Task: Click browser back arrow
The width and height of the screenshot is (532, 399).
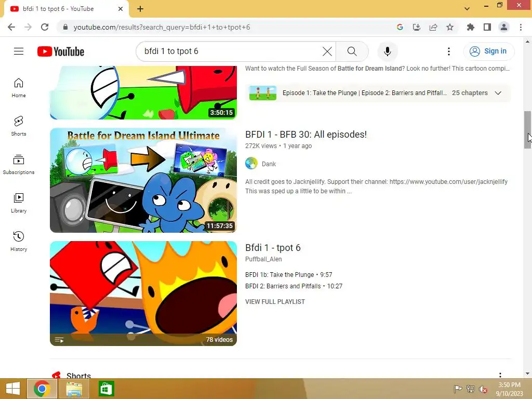Action: [x=11, y=27]
